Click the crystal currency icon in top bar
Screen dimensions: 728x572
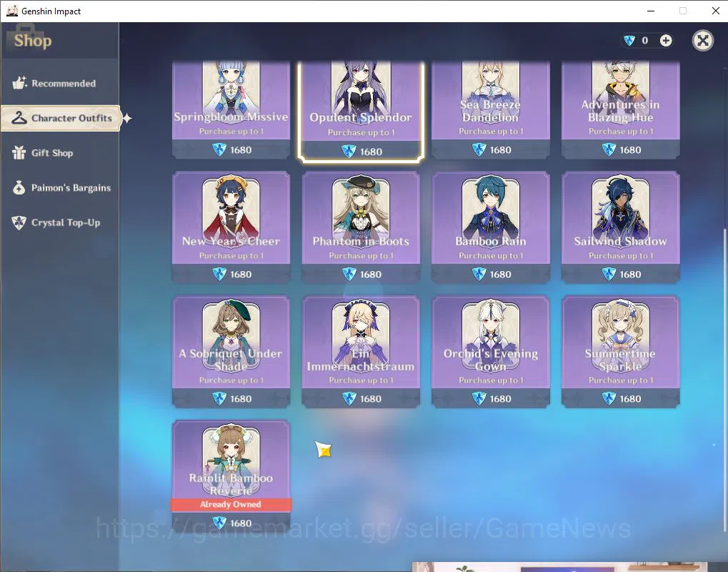pos(629,41)
